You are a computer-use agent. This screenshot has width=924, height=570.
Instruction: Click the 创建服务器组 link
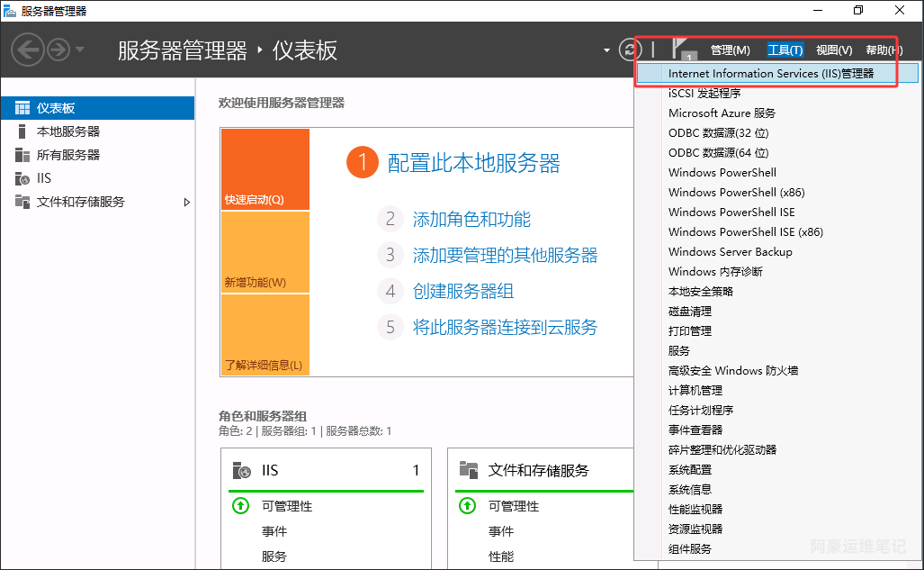(463, 292)
